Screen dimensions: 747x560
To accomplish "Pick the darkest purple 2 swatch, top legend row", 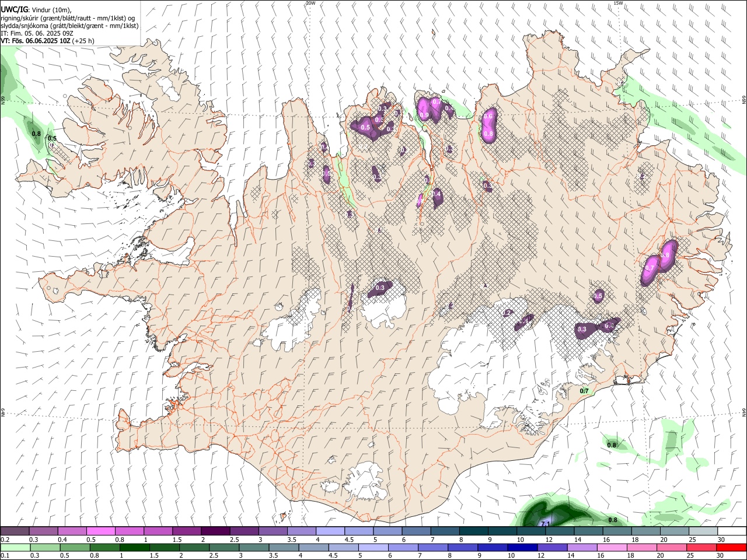I will [215, 531].
